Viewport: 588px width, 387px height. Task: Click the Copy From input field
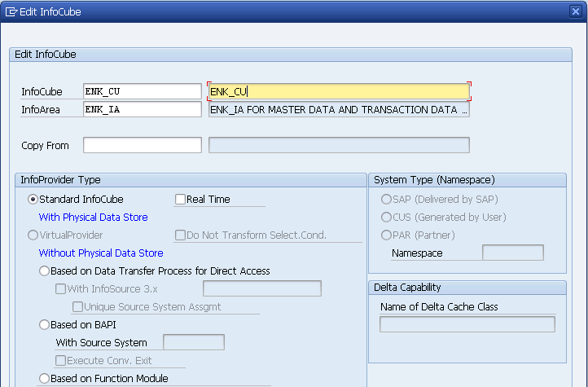(143, 145)
